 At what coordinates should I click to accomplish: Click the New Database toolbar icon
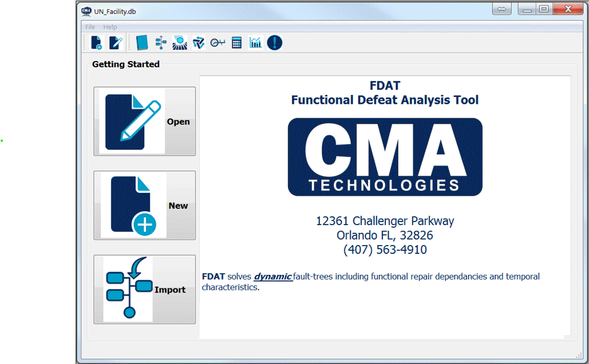(x=97, y=42)
